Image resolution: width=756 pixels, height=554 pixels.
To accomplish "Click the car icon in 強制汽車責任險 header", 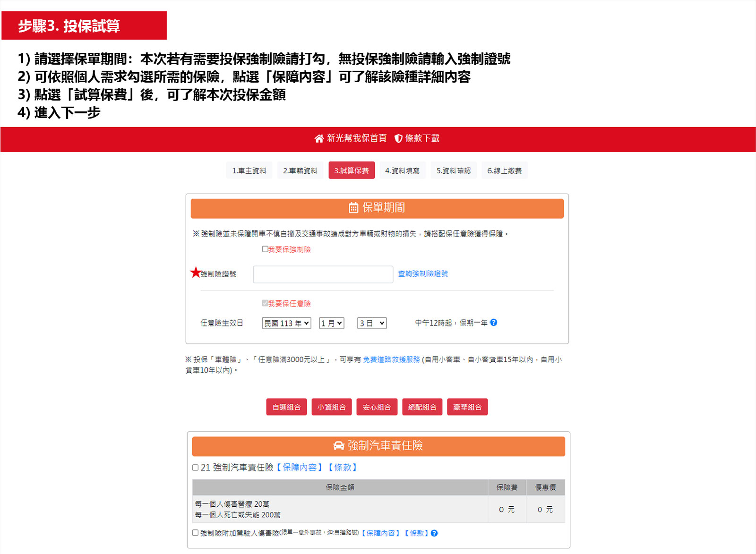I will (339, 445).
